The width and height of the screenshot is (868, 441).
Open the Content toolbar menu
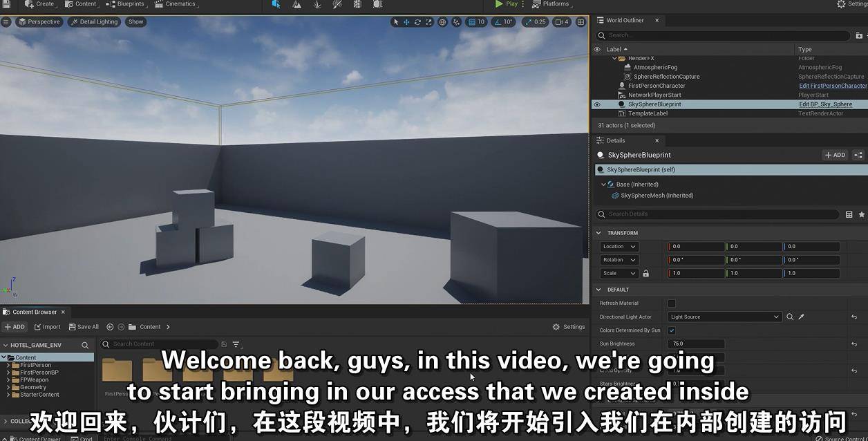click(81, 4)
